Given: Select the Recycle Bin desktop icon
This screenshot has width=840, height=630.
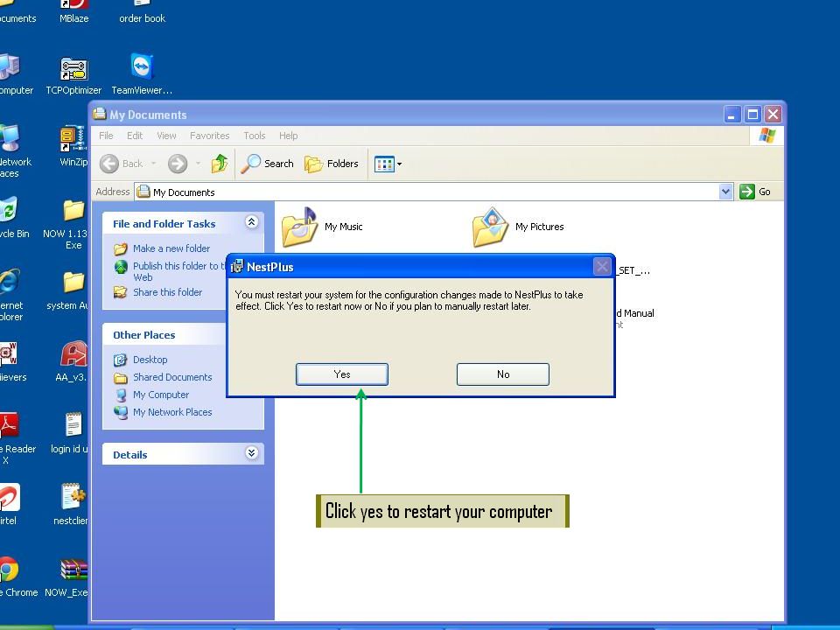Looking at the screenshot, I should tap(13, 217).
